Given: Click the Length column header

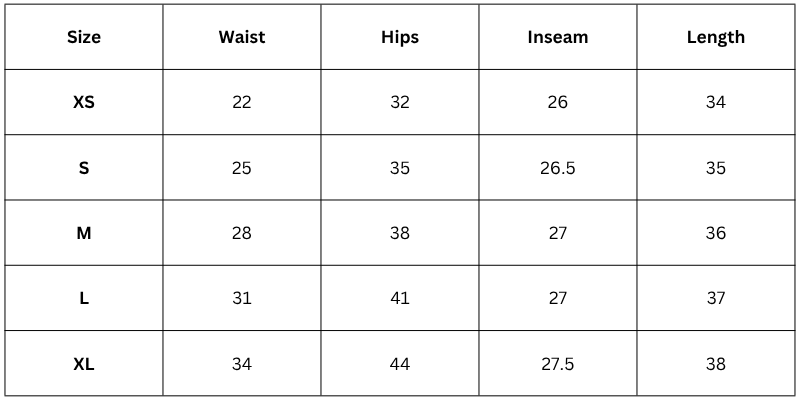Looking at the screenshot, I should 716,38.
